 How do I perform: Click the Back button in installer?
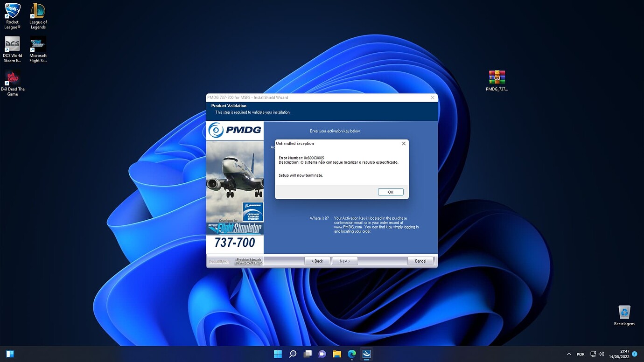tap(317, 261)
